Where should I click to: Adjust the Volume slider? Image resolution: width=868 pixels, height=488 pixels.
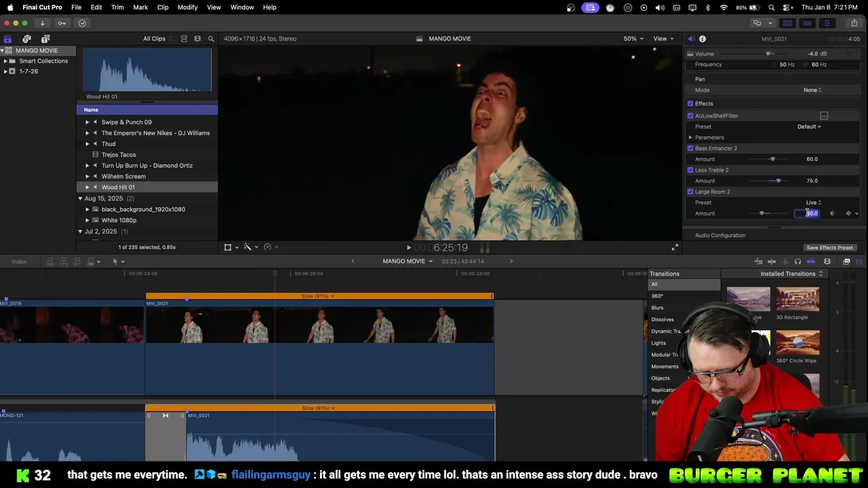pyautogui.click(x=768, y=54)
